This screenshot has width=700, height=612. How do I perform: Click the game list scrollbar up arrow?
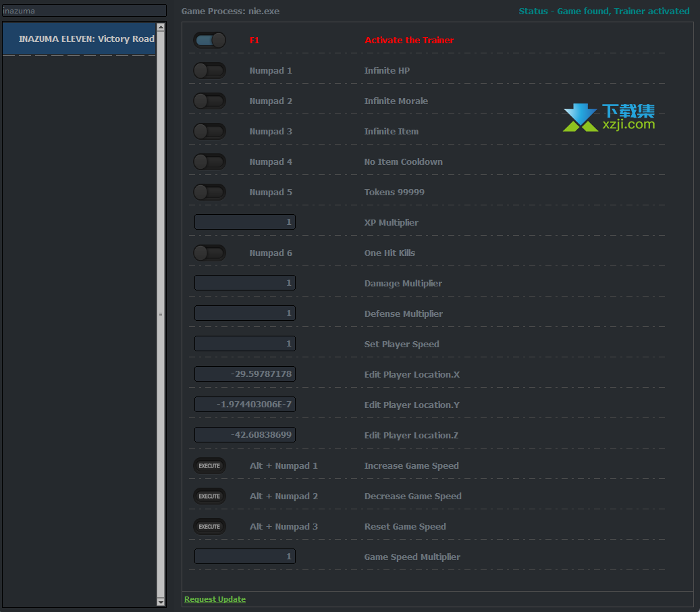coord(161,28)
